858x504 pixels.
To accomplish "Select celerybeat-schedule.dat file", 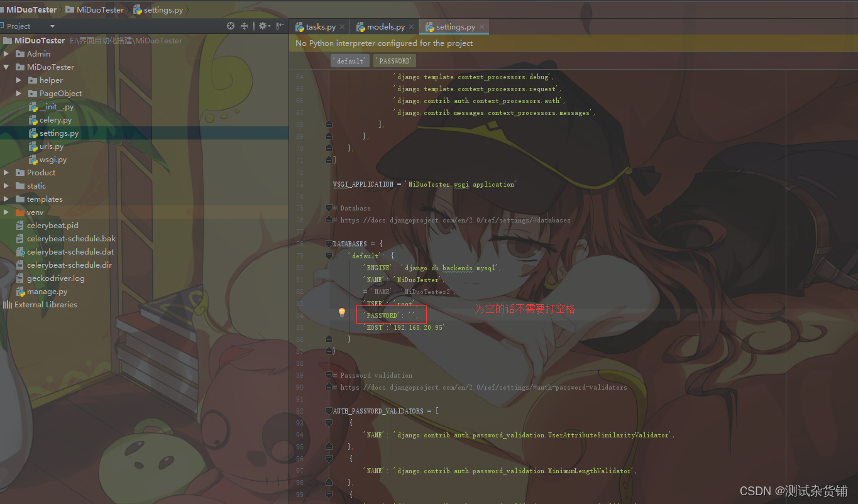I will click(70, 251).
